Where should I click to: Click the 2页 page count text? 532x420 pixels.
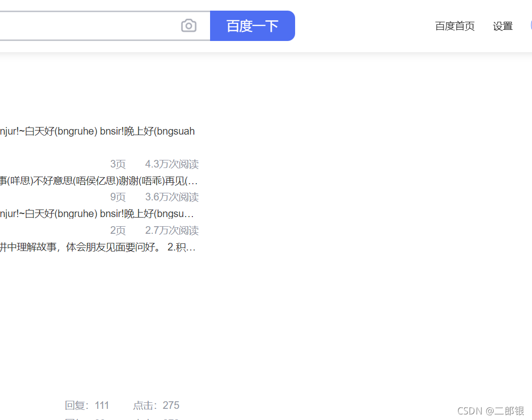point(118,230)
